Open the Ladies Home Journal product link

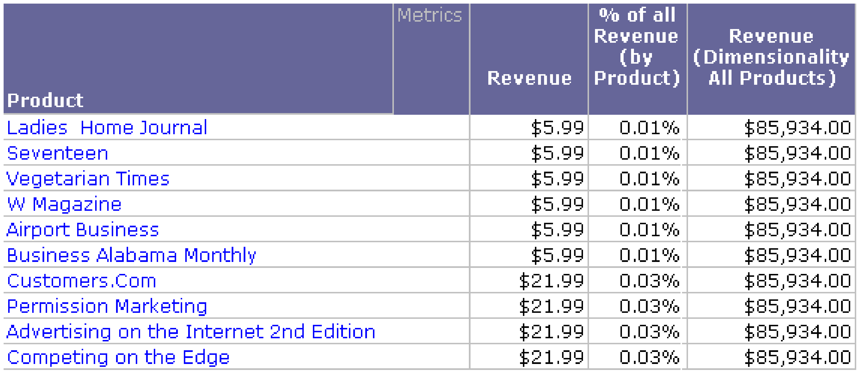pyautogui.click(x=107, y=128)
